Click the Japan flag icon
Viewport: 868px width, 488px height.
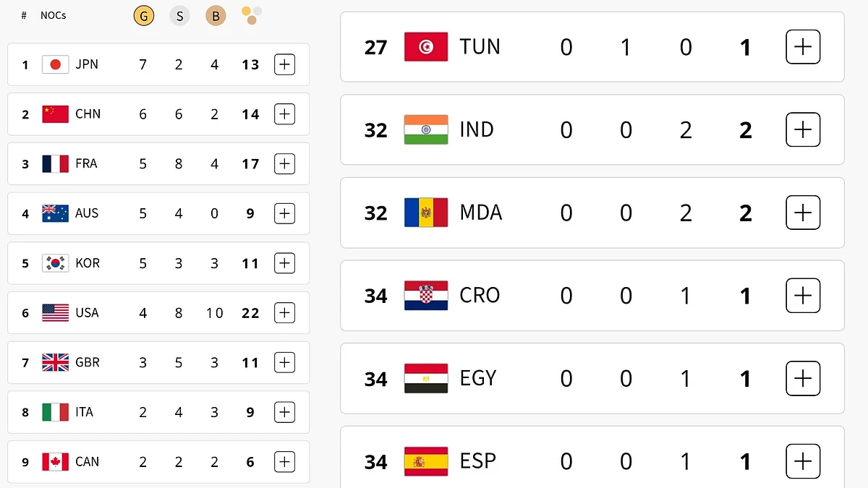(x=55, y=64)
